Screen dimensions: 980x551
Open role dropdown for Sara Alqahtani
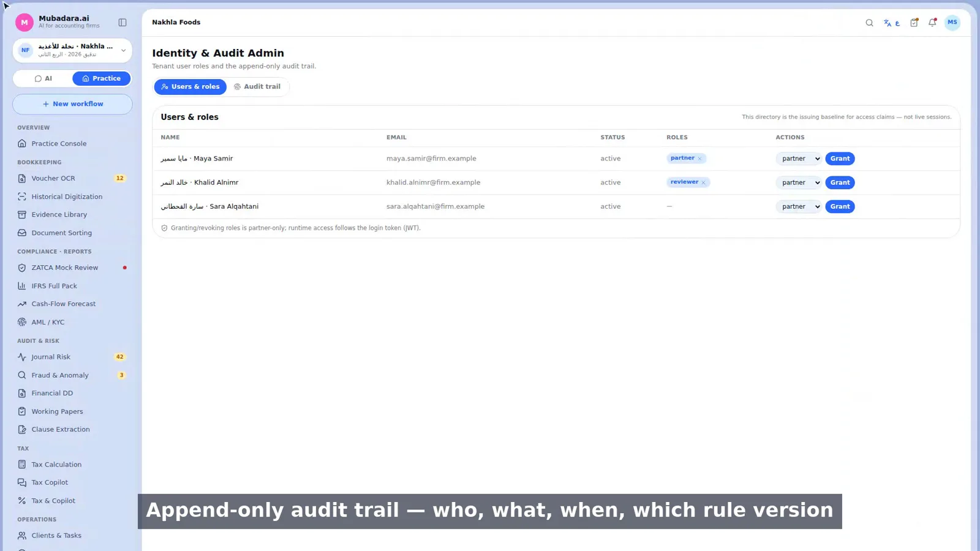point(799,206)
